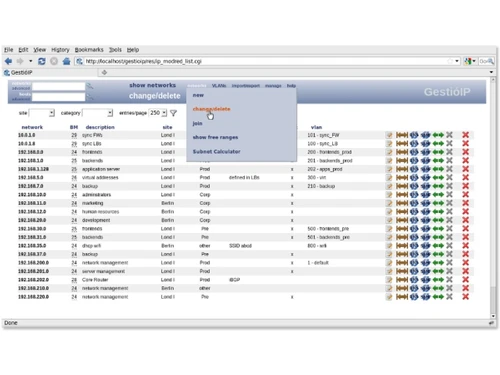Select 'join' in the networks dropdown menu
The image size is (500, 375).
point(197,123)
